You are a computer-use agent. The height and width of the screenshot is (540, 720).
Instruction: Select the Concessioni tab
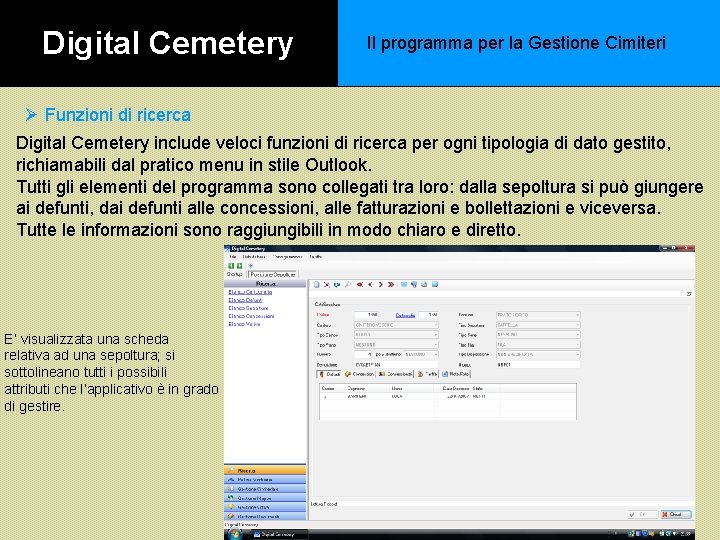pyautogui.click(x=359, y=374)
